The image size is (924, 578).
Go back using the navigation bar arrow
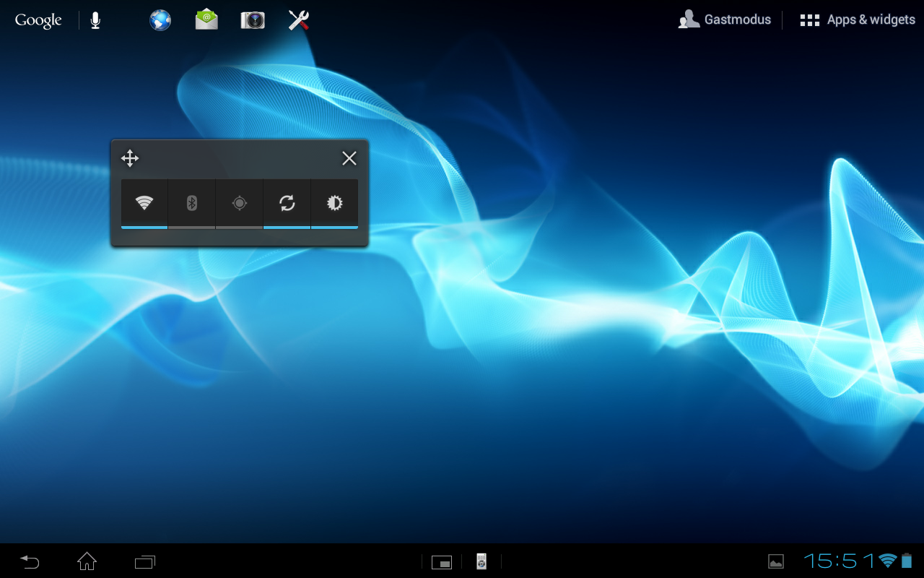coord(30,561)
